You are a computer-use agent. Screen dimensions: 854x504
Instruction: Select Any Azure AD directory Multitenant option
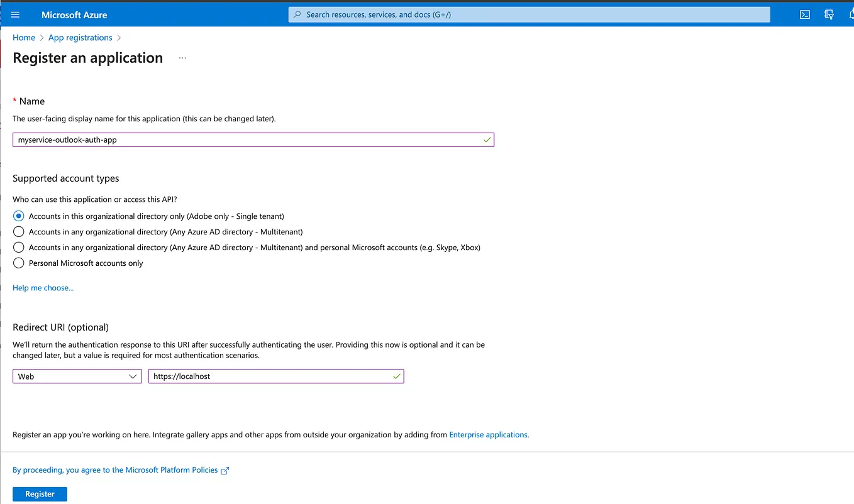click(18, 232)
